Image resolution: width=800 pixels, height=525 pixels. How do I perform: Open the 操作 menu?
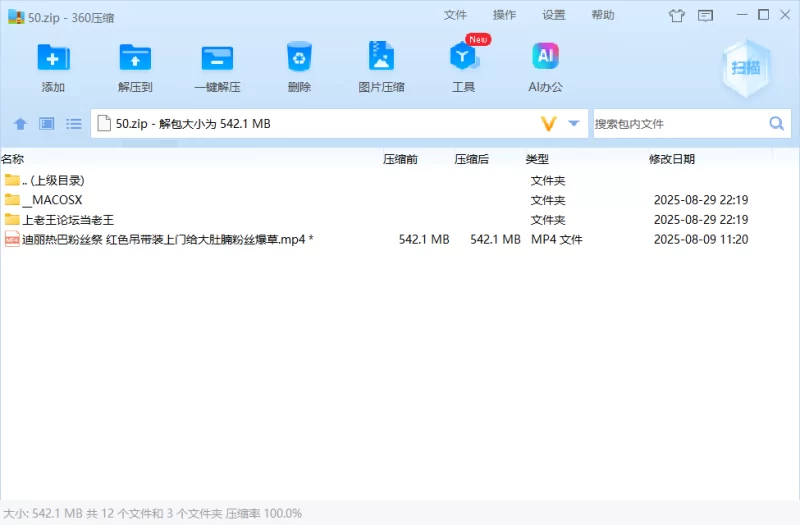click(x=505, y=15)
